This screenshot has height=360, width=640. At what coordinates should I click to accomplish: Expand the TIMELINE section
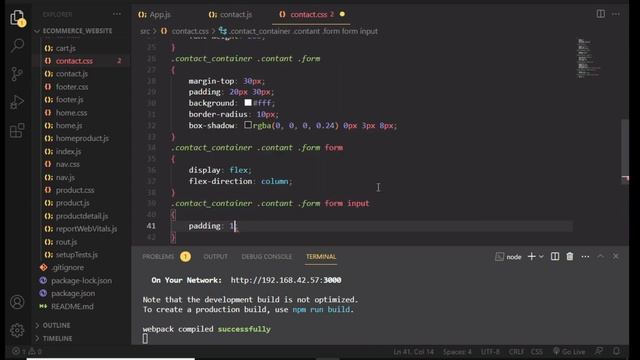tap(54, 338)
